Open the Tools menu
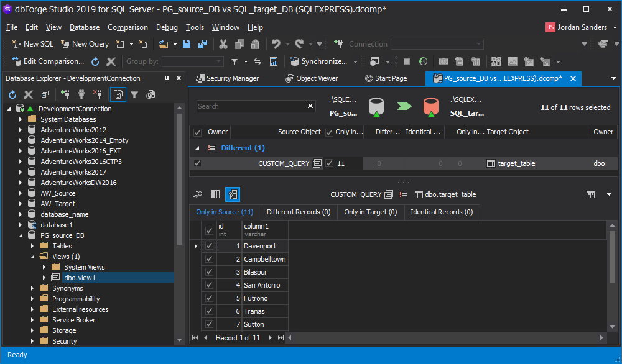 coord(195,27)
